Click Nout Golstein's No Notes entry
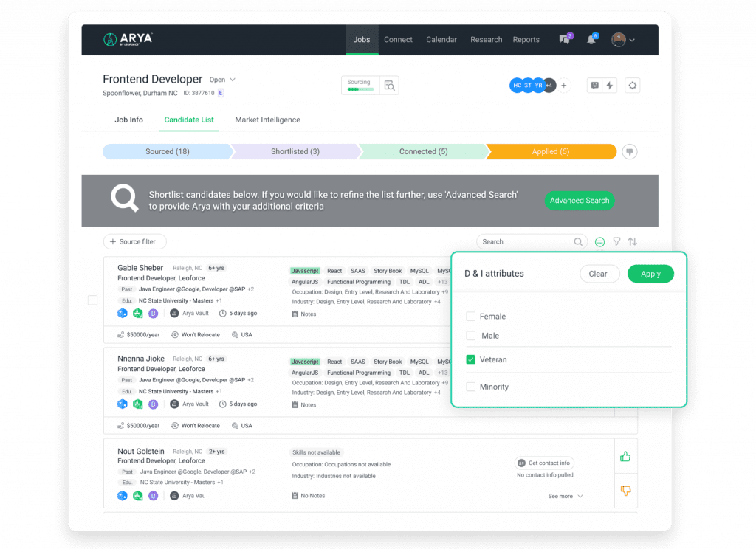 308,495
